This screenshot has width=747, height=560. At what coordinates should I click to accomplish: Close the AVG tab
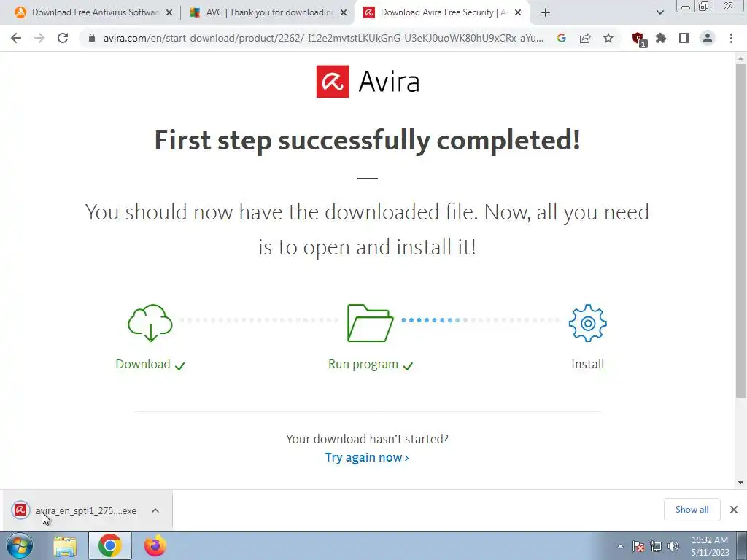344,13
